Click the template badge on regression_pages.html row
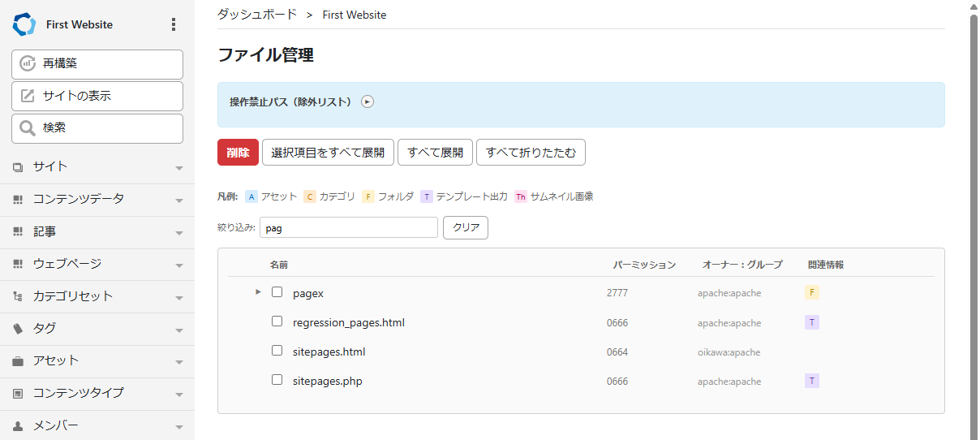980x440 pixels. (x=811, y=322)
